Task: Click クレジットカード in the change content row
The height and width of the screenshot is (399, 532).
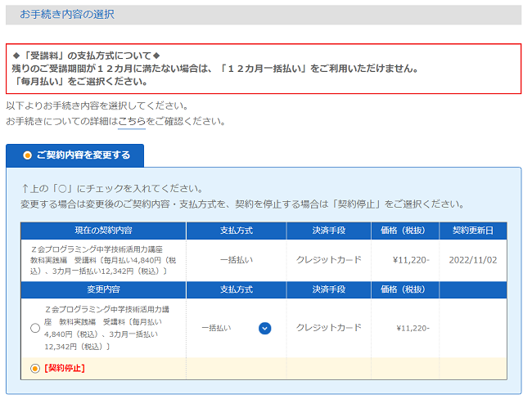Action: (x=329, y=328)
